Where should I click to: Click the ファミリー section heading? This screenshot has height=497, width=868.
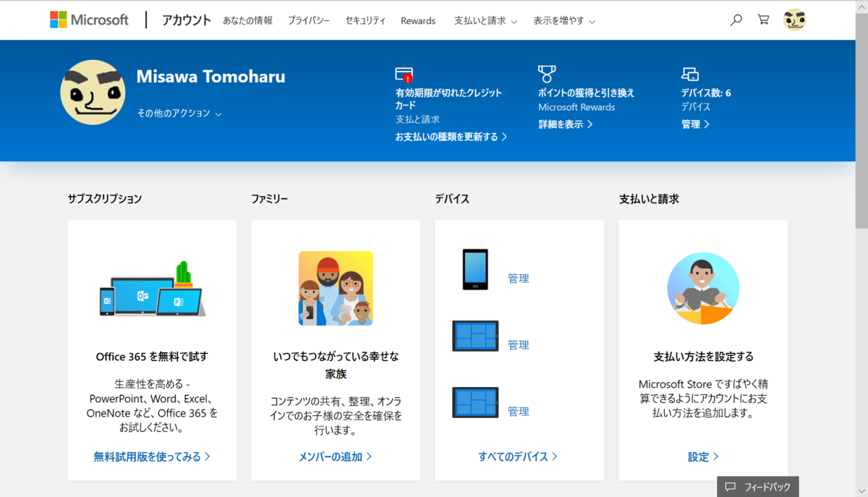[270, 199]
